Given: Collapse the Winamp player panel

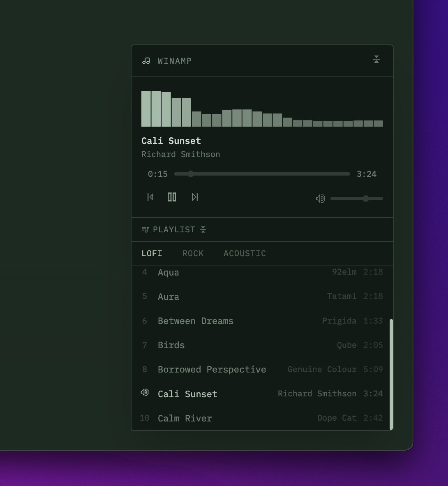Looking at the screenshot, I should click(376, 59).
